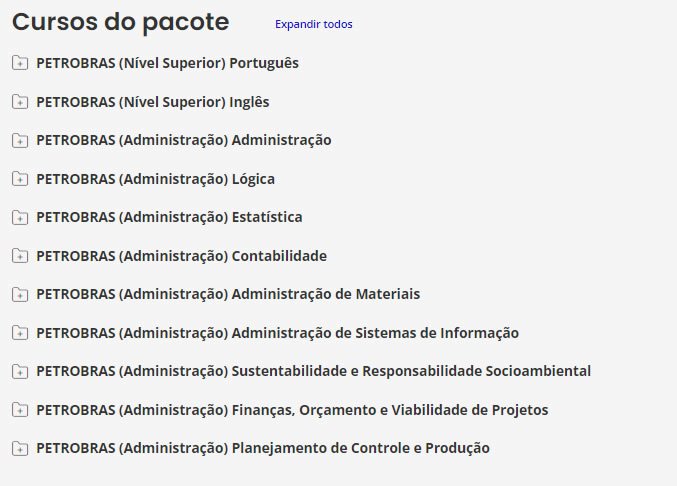The image size is (677, 486).
Task: Click folder-plus icon beside Inglês course
Action: pyautogui.click(x=19, y=102)
